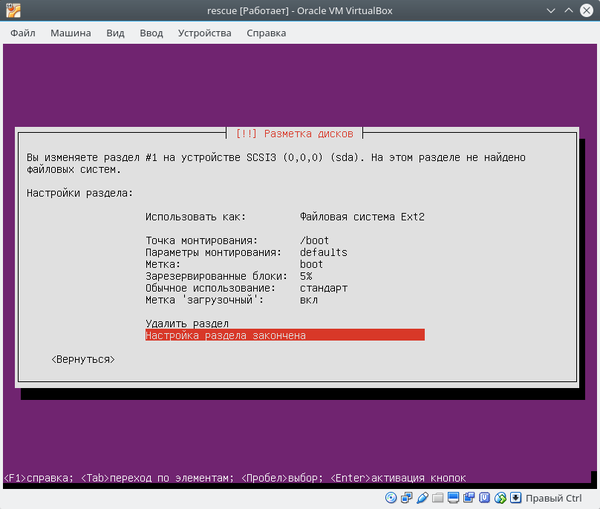Image resolution: width=600 pixels, height=509 pixels.
Task: Click the VirtualBox window logo icon
Action: pyautogui.click(x=13, y=10)
